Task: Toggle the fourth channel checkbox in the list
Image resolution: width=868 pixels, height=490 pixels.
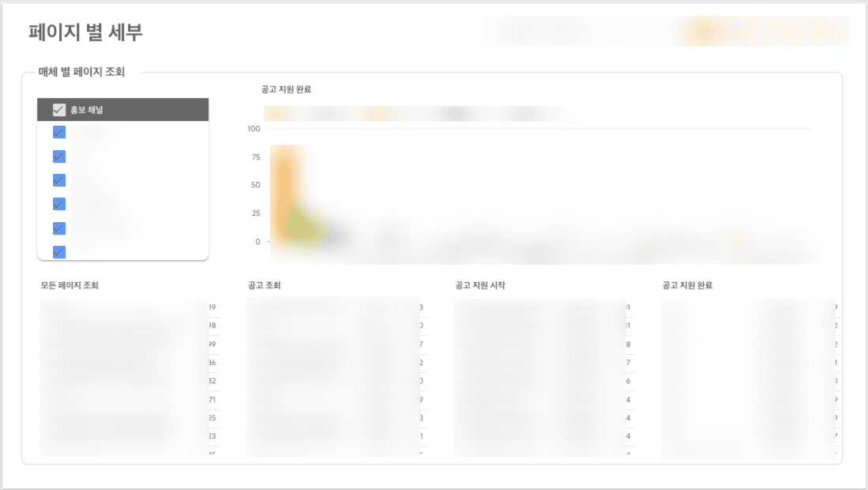Action: tap(58, 204)
